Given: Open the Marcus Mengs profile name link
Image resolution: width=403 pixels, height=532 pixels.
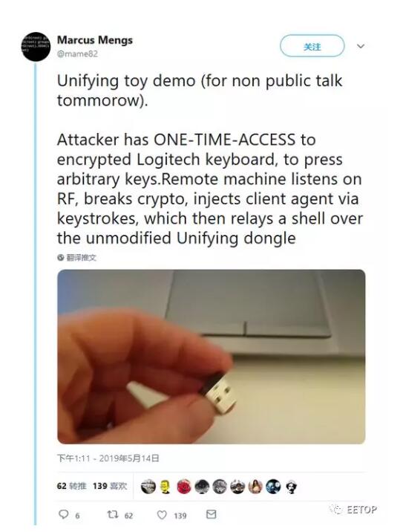Looking at the screenshot, I should [94, 39].
